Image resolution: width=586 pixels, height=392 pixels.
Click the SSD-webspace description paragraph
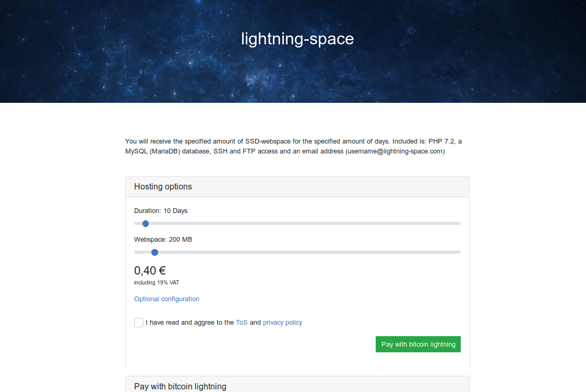[x=293, y=147]
